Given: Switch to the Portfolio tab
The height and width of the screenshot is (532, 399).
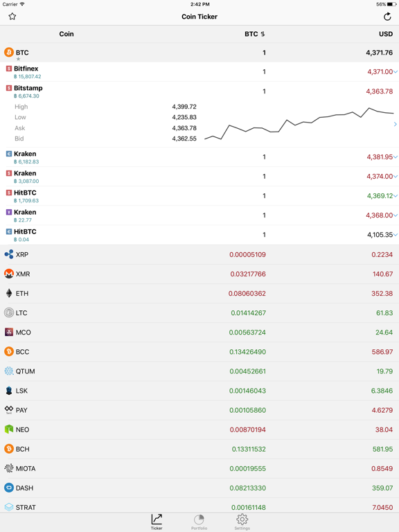Looking at the screenshot, I should (199, 522).
